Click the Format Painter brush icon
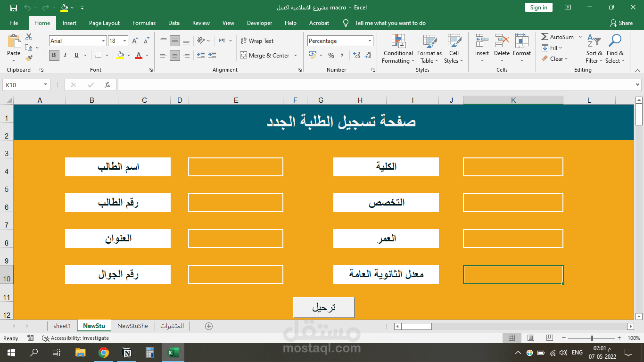 pos(29,58)
